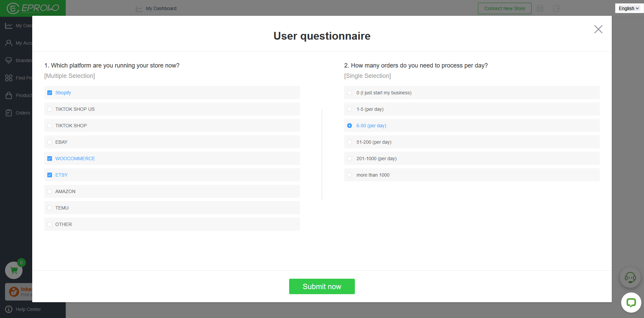Click the Submit now button
Viewport: 644px width, 318px height.
[322, 286]
